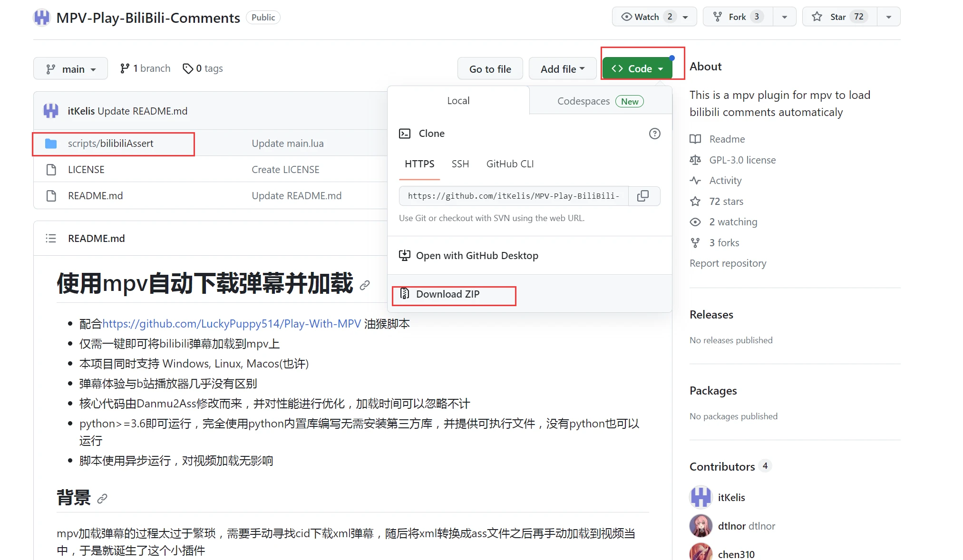View the 0 tags link
The image size is (963, 560).
click(x=203, y=68)
